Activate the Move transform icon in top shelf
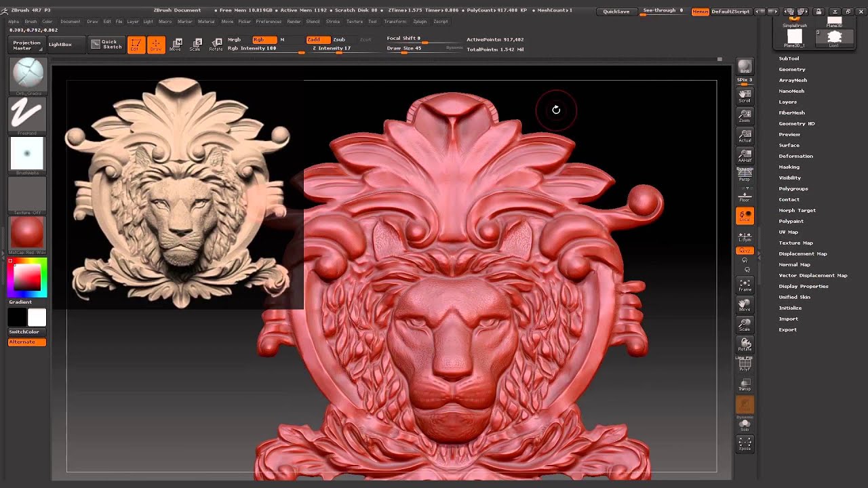 (x=176, y=45)
